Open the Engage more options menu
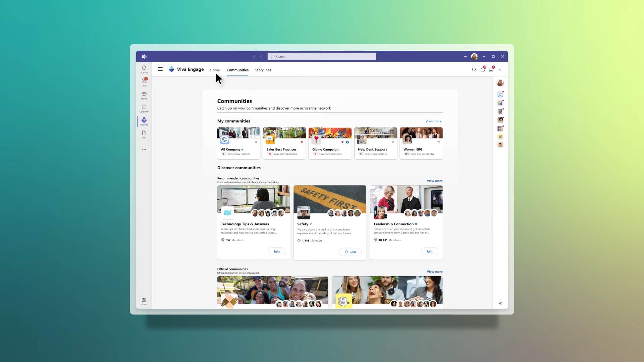This screenshot has height=362, width=644. [499, 70]
